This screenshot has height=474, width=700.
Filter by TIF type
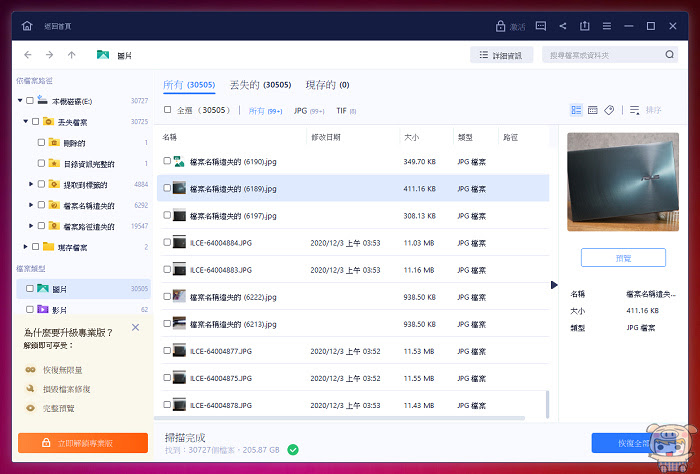point(346,111)
